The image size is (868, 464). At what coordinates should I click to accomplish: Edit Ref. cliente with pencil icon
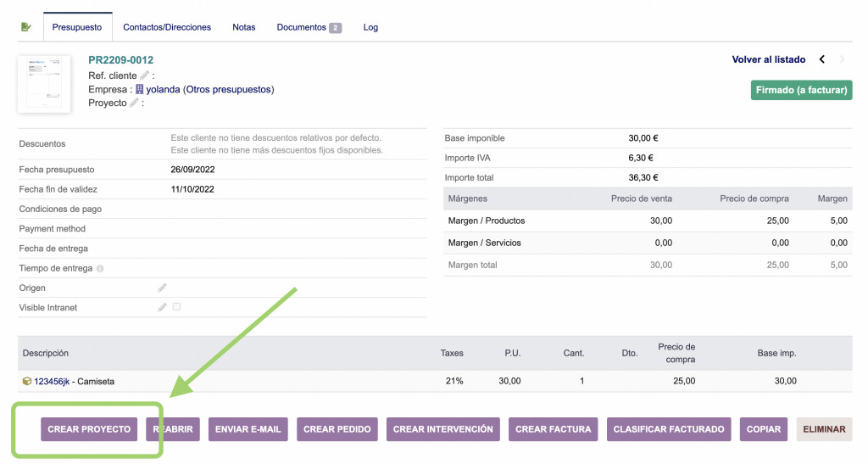[x=144, y=75]
